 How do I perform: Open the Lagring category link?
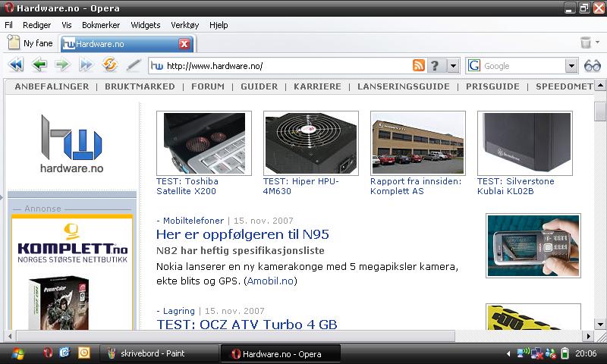click(x=179, y=311)
